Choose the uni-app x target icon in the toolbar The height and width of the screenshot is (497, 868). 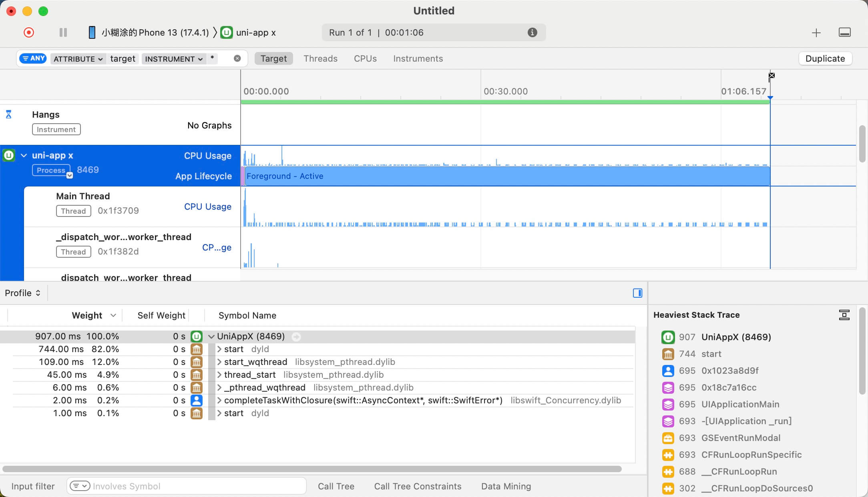click(x=227, y=32)
